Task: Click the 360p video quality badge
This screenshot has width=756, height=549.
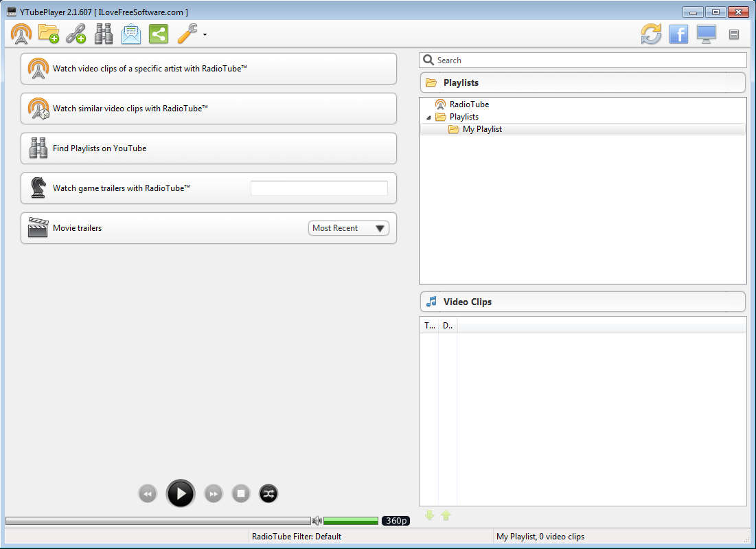Action: [x=396, y=521]
